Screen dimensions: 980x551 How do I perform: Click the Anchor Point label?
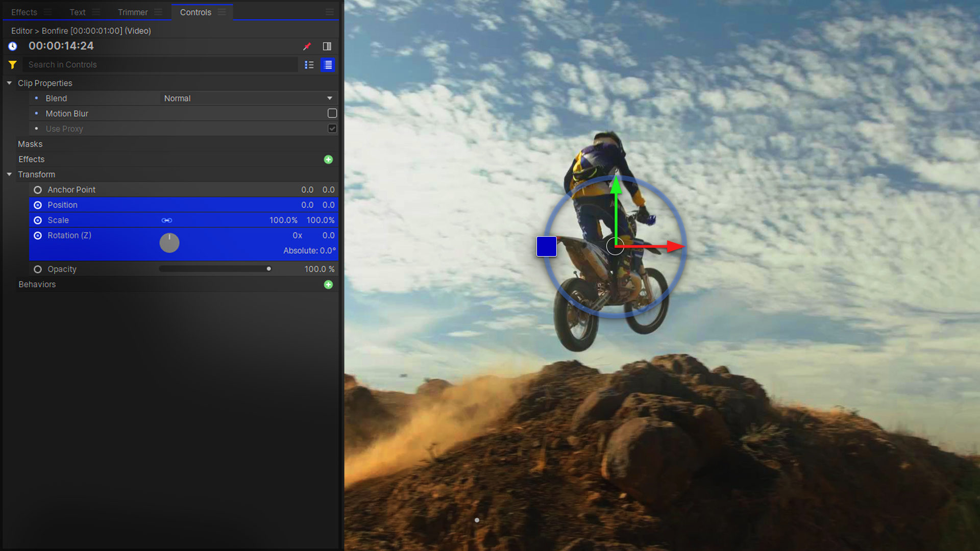(x=71, y=190)
